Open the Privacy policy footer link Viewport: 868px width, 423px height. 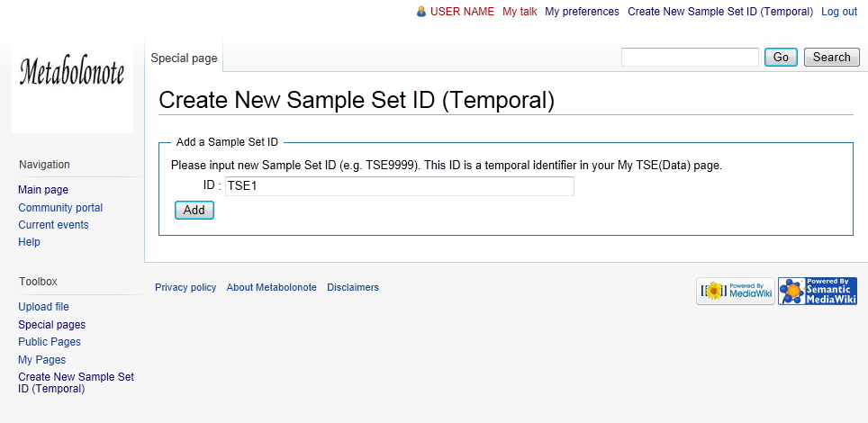pos(185,288)
